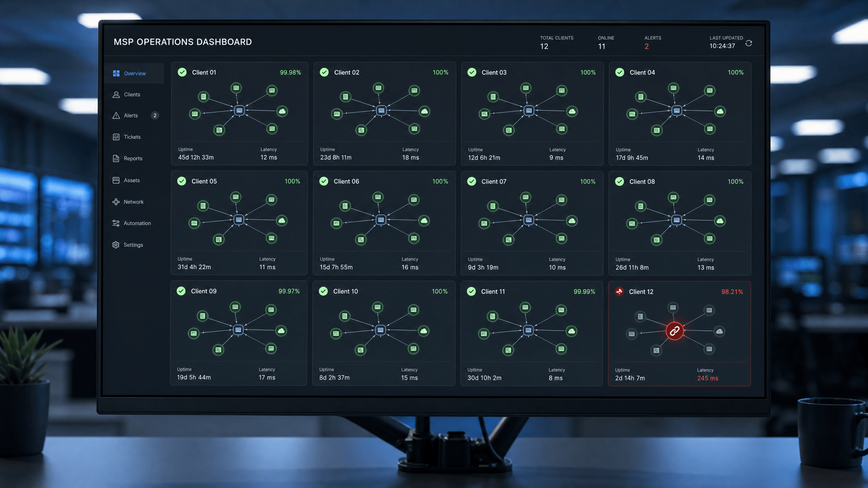Click the green status check on Client 09

tap(181, 291)
